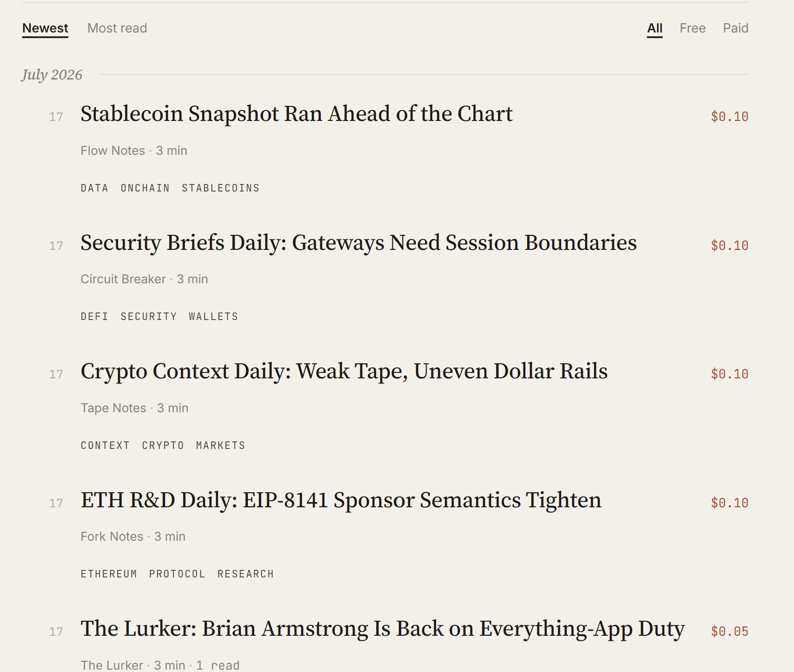The width and height of the screenshot is (794, 672).
Task: Click the ETHEREUM tag
Action: tap(109, 574)
